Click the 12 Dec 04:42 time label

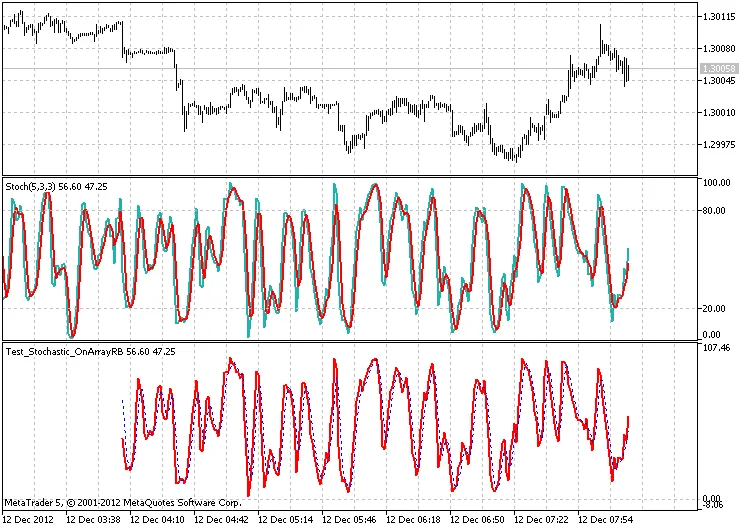pyautogui.click(x=222, y=520)
